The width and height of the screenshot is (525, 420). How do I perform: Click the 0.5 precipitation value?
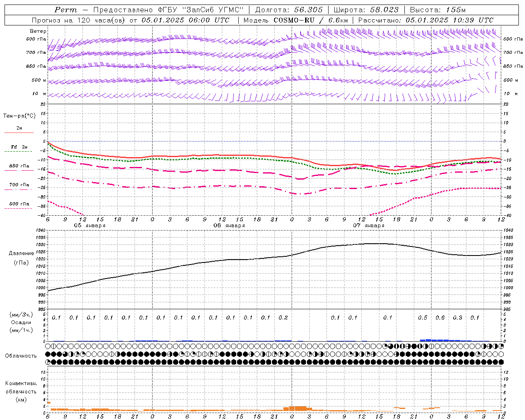click(422, 317)
